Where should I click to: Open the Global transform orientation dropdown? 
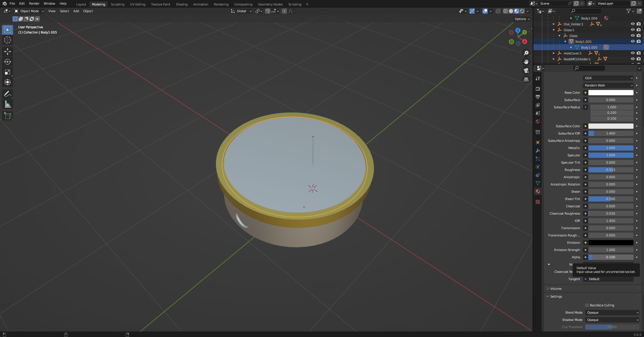point(241,11)
